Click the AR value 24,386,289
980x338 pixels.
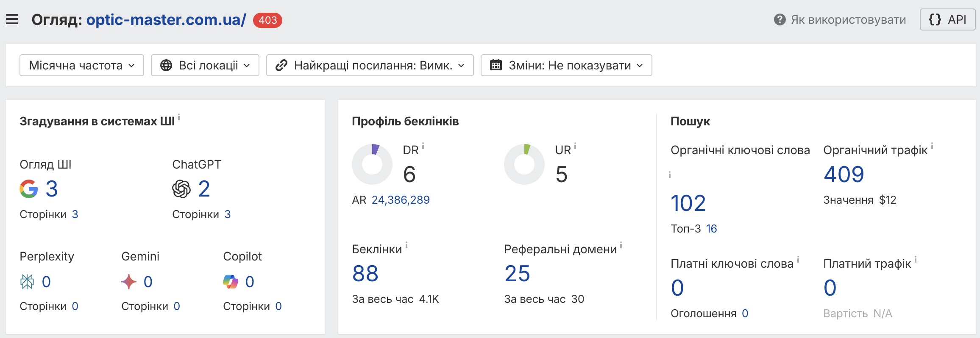[401, 200]
